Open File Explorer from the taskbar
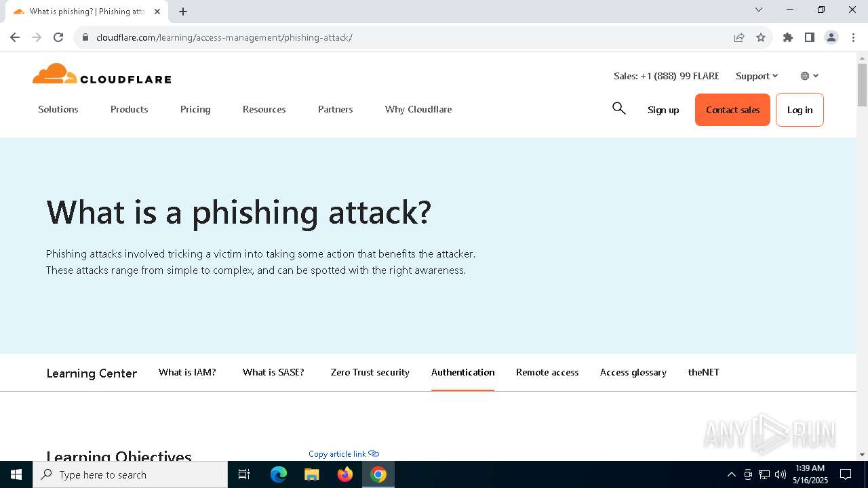Viewport: 868px width, 488px height. click(312, 474)
